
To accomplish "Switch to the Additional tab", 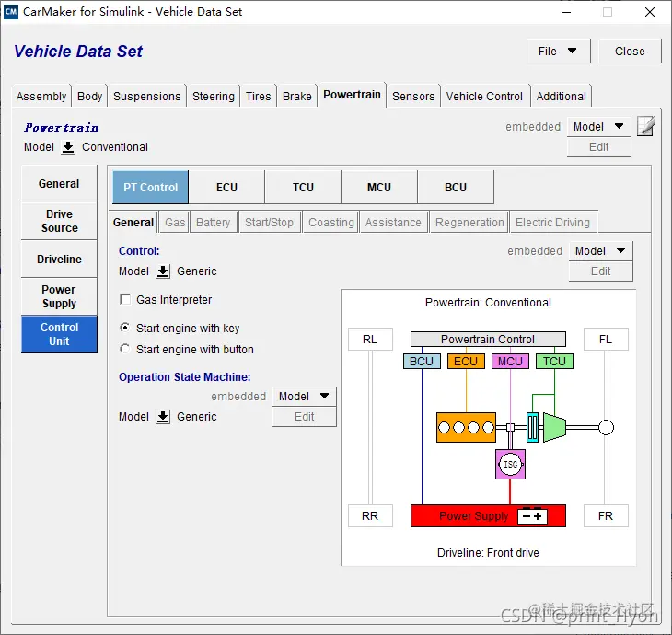I will tap(562, 96).
